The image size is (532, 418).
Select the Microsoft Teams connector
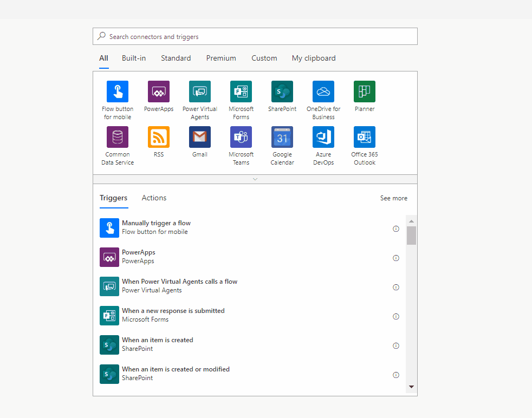tap(241, 137)
